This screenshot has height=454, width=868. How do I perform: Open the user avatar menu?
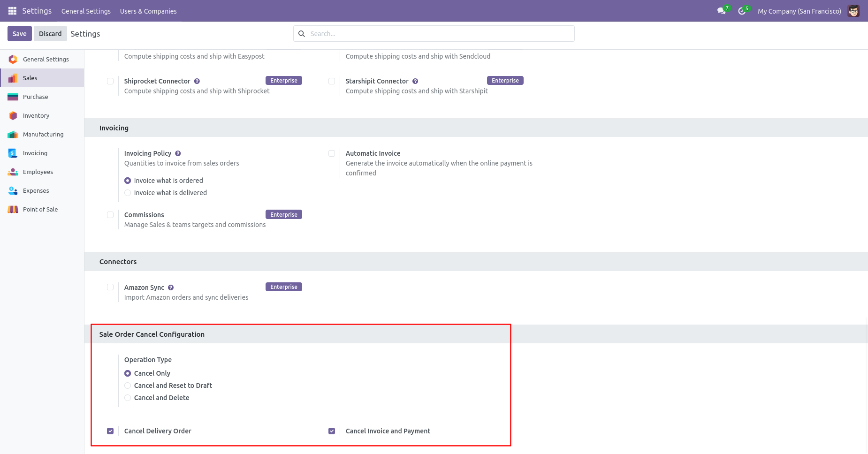853,11
